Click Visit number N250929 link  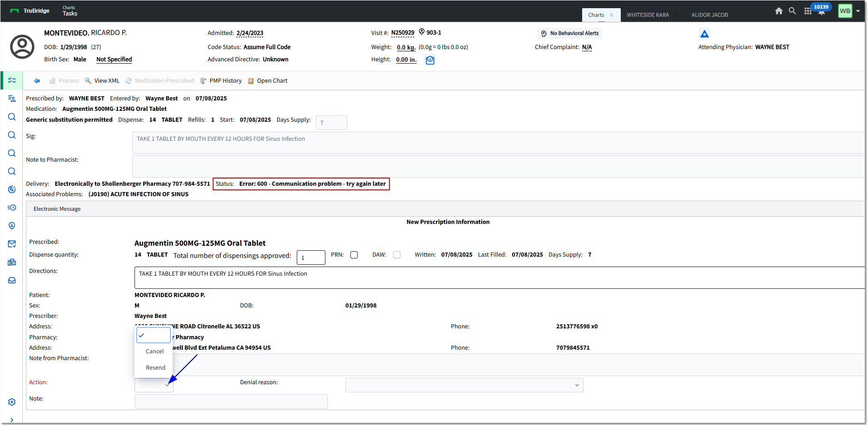click(x=403, y=33)
